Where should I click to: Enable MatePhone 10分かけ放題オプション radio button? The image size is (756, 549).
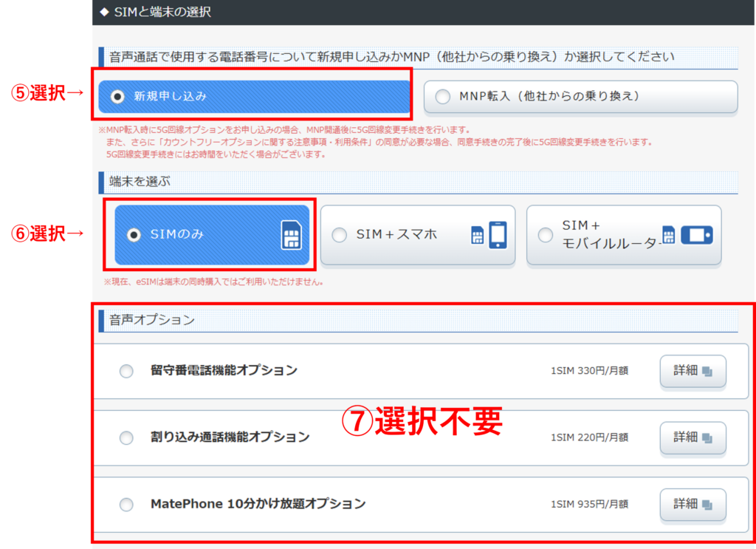(x=126, y=505)
